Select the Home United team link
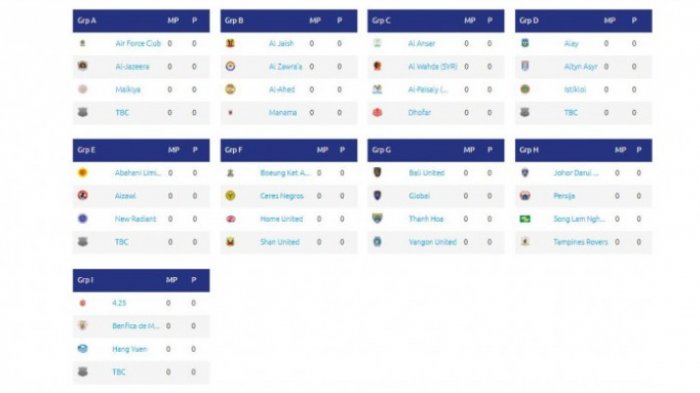Viewport: 700px width, 393px height. 281,219
